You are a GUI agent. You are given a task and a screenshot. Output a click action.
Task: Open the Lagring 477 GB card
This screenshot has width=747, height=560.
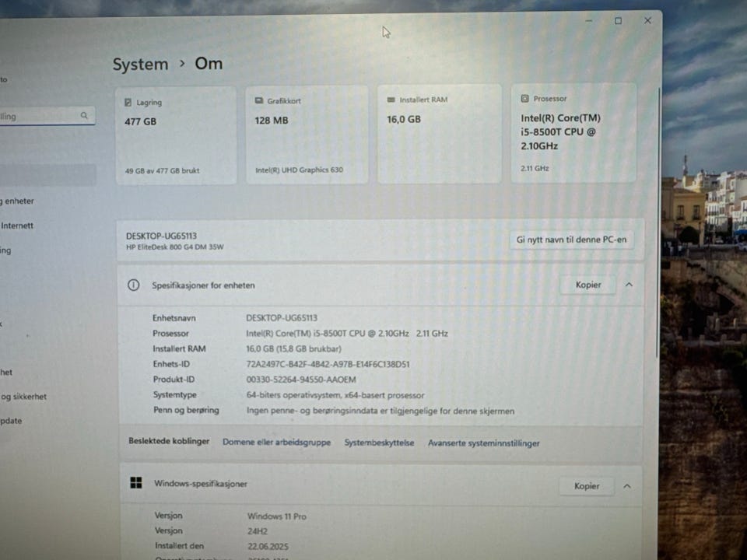point(176,135)
